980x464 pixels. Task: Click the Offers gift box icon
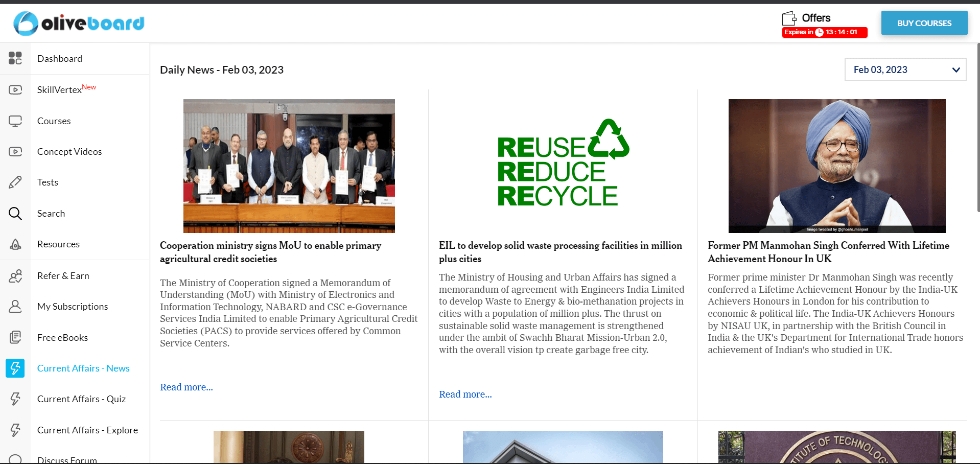pos(789,18)
